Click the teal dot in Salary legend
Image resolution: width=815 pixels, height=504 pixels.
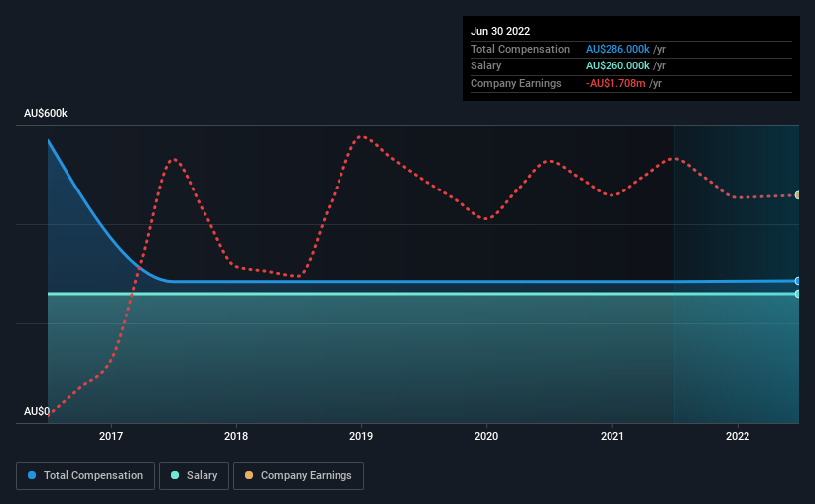[175, 475]
